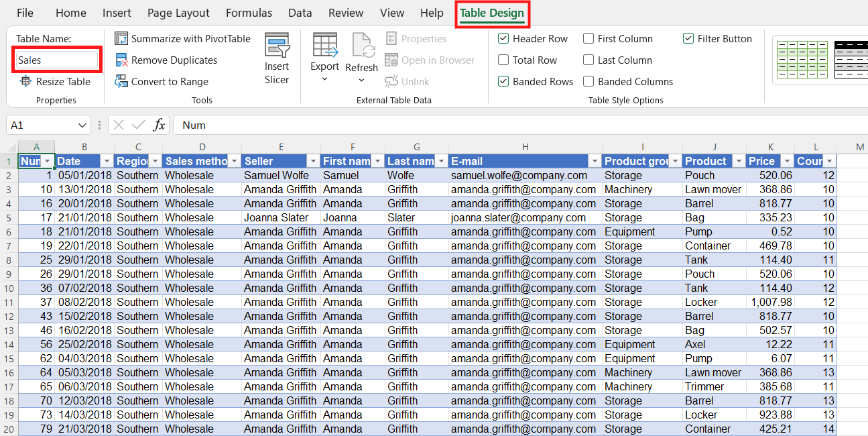Click the Export table icon
The width and height of the screenshot is (868, 436).
[x=325, y=44]
